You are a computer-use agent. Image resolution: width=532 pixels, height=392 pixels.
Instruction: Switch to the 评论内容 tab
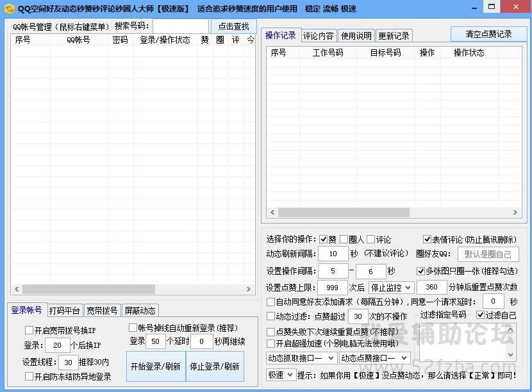coord(318,36)
